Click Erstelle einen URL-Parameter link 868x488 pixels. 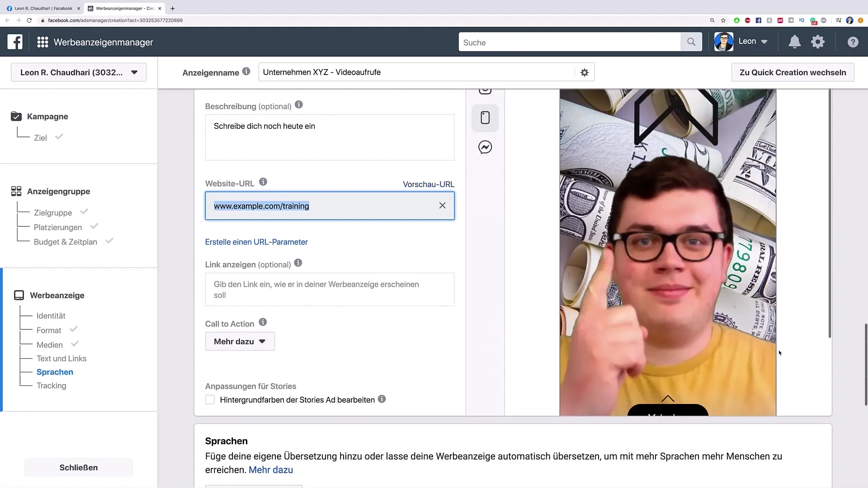pos(256,241)
